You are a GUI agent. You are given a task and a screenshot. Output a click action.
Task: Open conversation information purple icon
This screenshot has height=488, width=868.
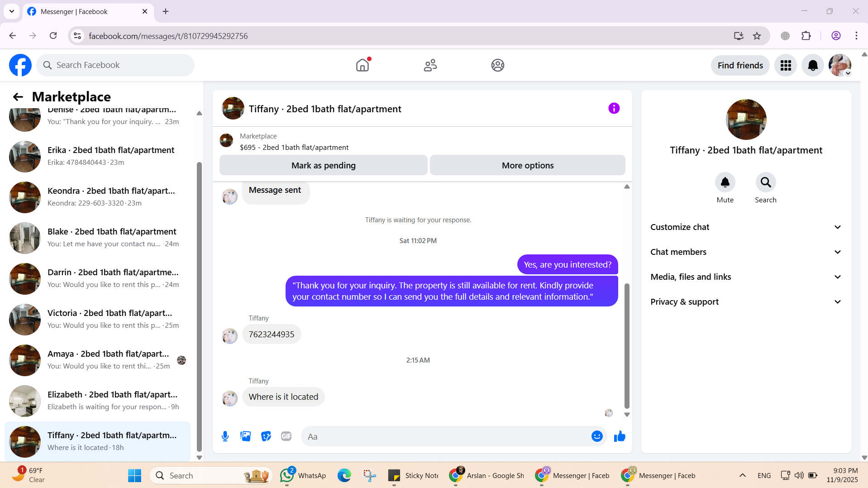(614, 108)
